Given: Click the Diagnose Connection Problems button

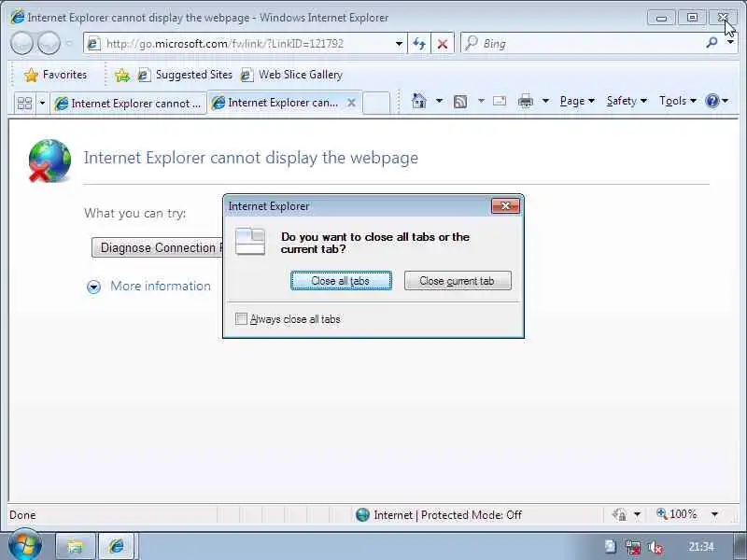Looking at the screenshot, I should [x=158, y=247].
